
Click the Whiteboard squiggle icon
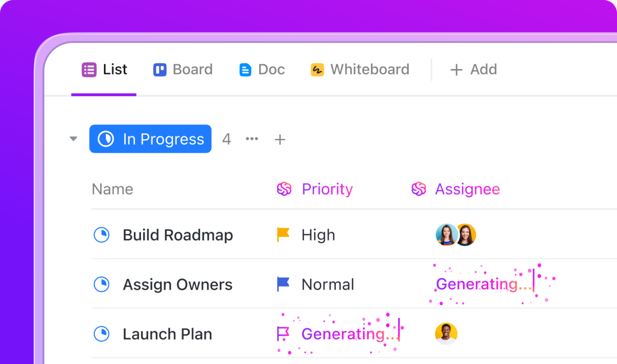(317, 70)
